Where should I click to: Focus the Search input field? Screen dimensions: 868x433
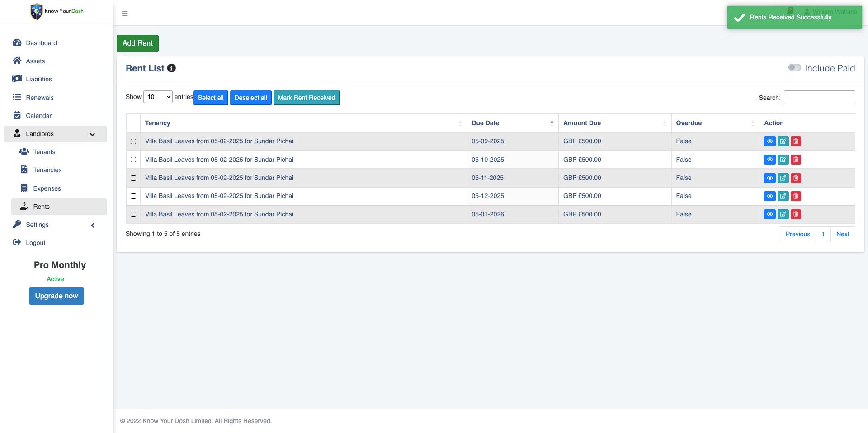point(819,97)
